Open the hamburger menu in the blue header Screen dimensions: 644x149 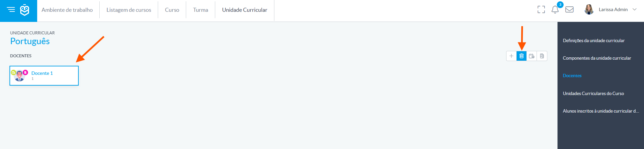point(11,10)
